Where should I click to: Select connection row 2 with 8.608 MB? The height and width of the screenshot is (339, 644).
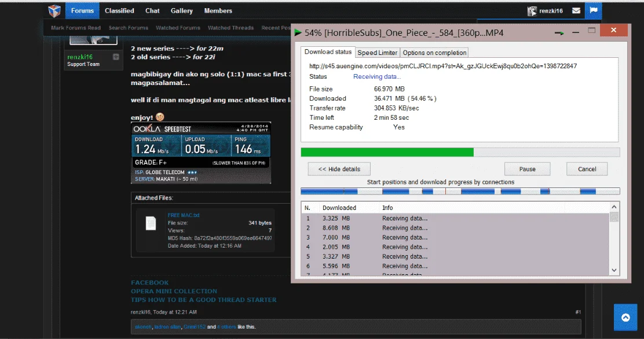(x=455, y=228)
